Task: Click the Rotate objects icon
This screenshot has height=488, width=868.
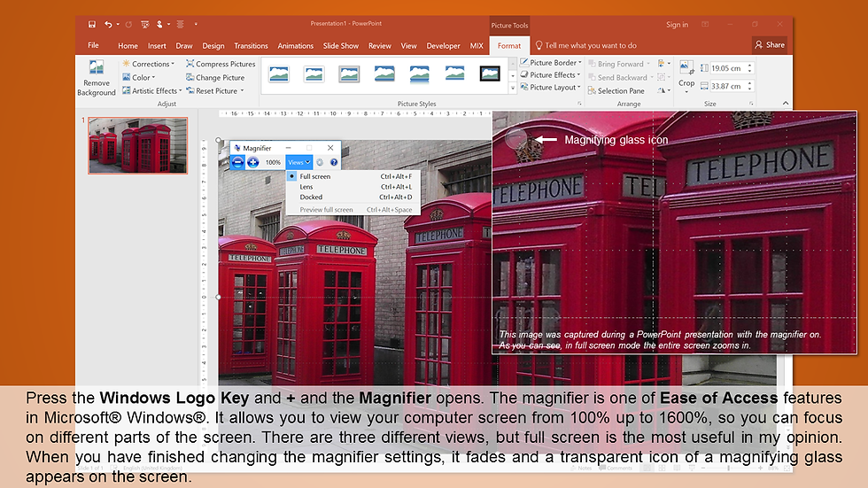Action: click(663, 90)
